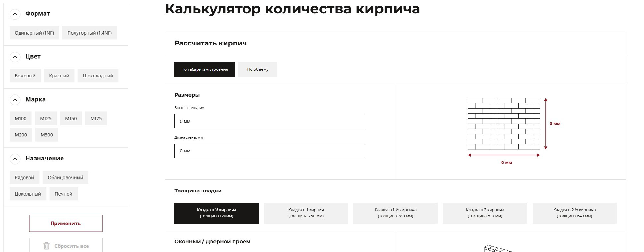Viewport: 644px width, 252px height.
Task: Choose the Шоколадный color option
Action: click(x=98, y=76)
